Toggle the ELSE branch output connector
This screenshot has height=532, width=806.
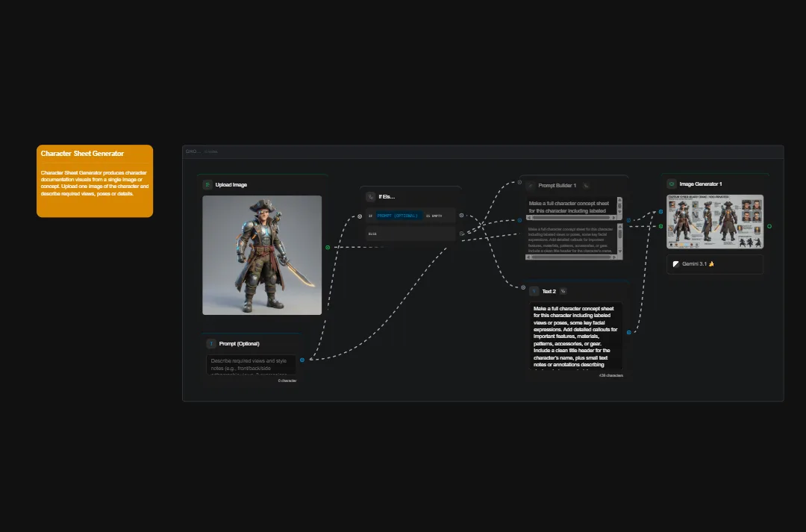(461, 234)
